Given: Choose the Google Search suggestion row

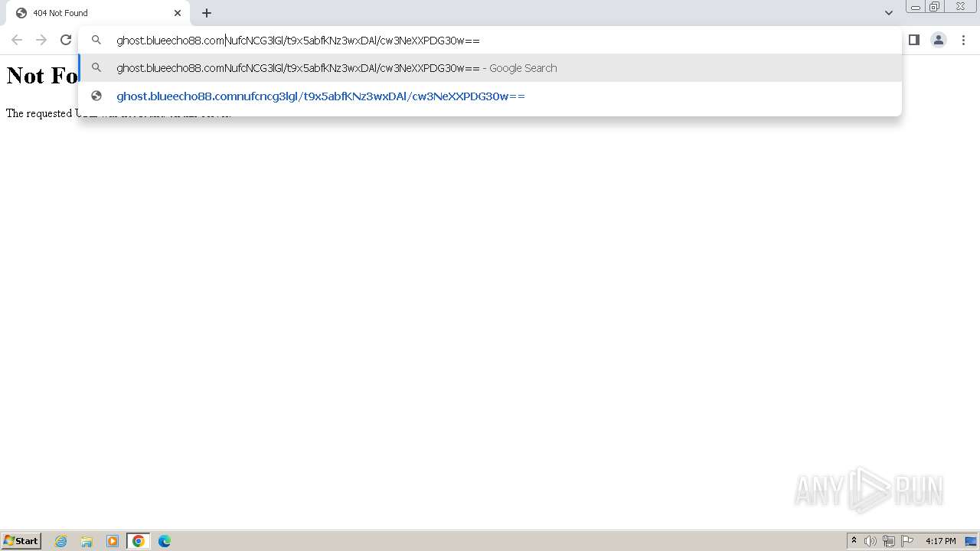Looking at the screenshot, I should pos(490,68).
